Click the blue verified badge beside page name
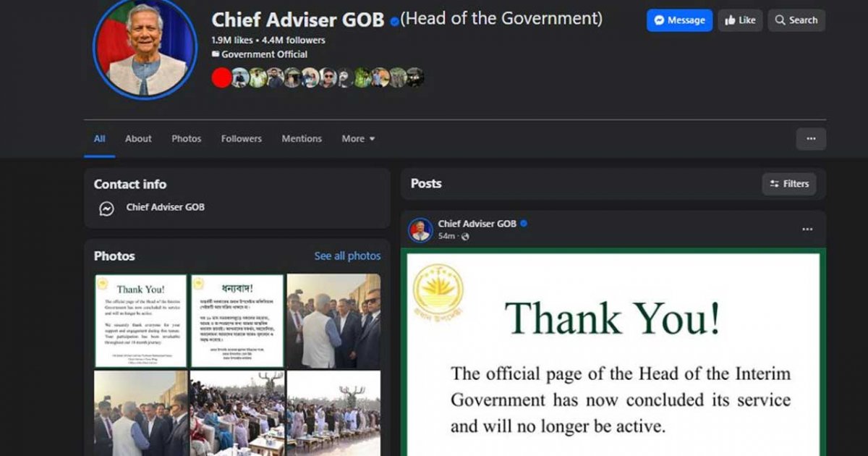Image resolution: width=868 pixels, height=456 pixels. (x=394, y=22)
